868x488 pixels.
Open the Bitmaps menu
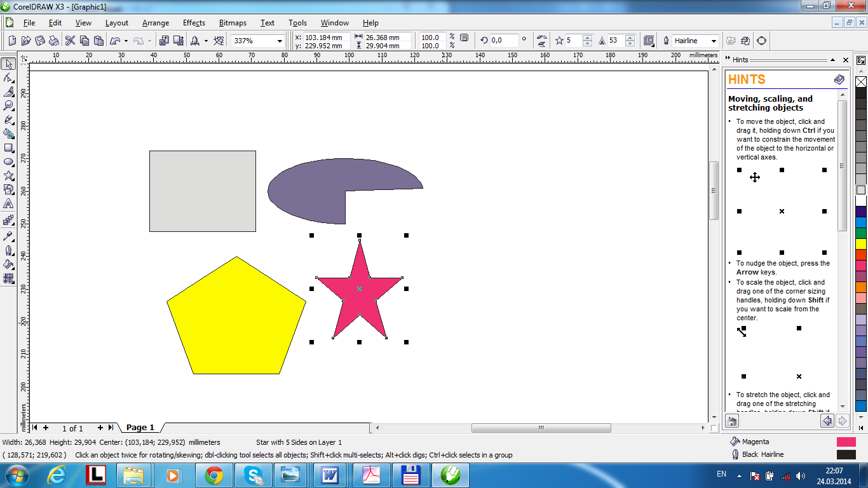233,23
